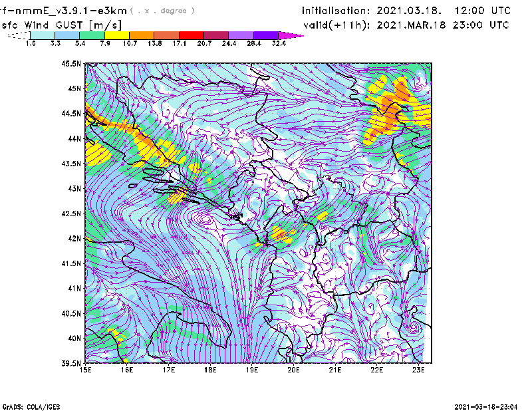Click the 'GrADS: COLA/IGES' credit text
532x411 pixels.
coord(31,407)
